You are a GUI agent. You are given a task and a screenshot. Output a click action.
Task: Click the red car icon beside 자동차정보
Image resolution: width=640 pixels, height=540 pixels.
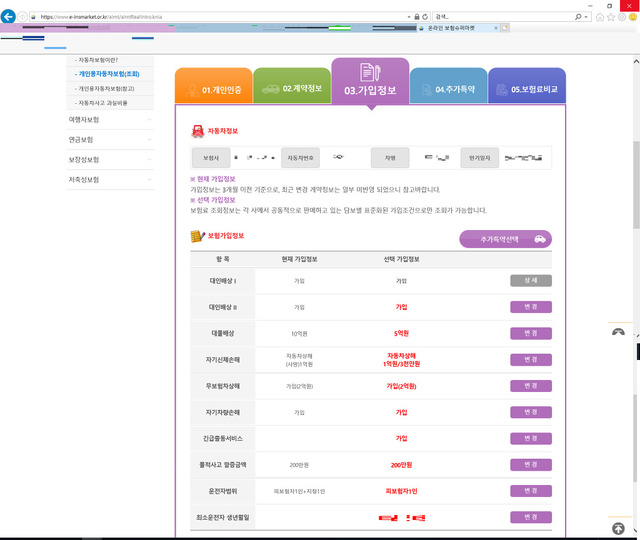[197, 131]
